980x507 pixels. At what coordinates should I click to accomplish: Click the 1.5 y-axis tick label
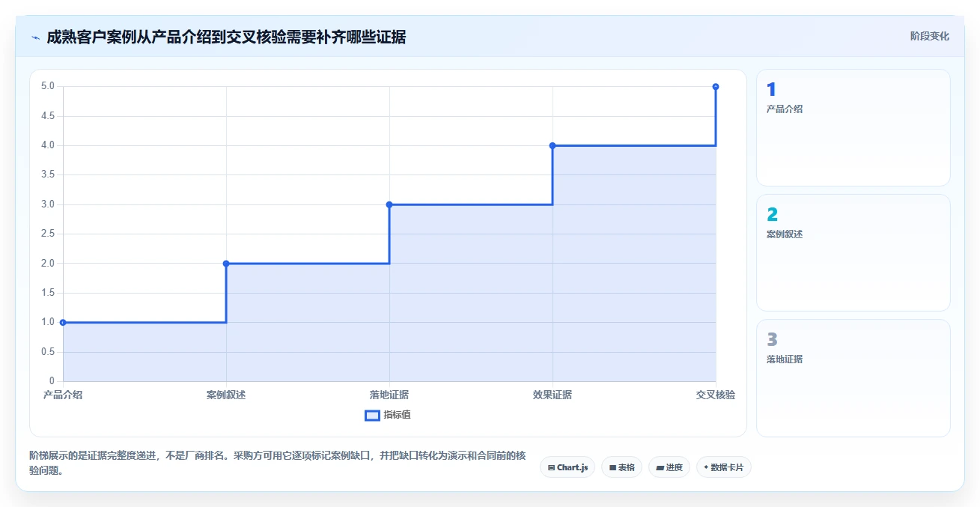48,293
